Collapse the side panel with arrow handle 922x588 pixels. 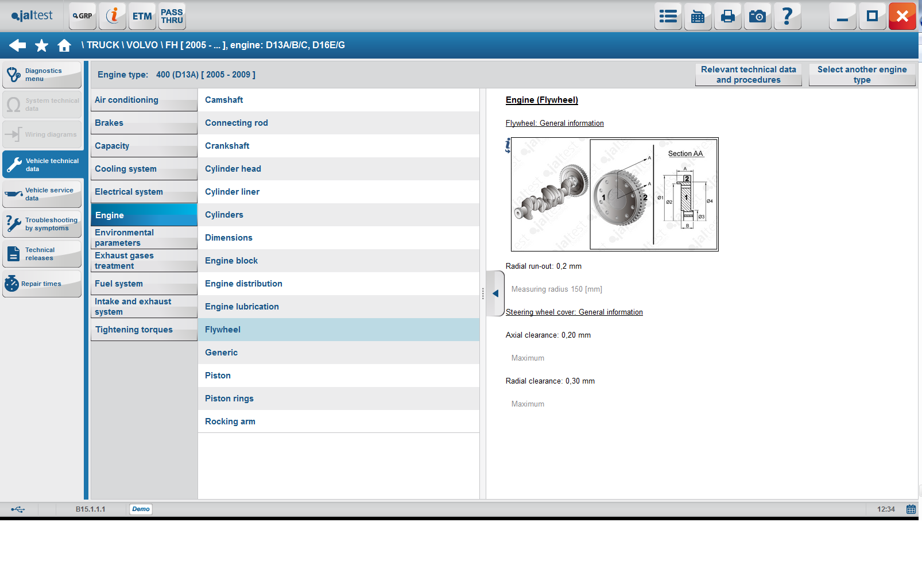point(495,293)
